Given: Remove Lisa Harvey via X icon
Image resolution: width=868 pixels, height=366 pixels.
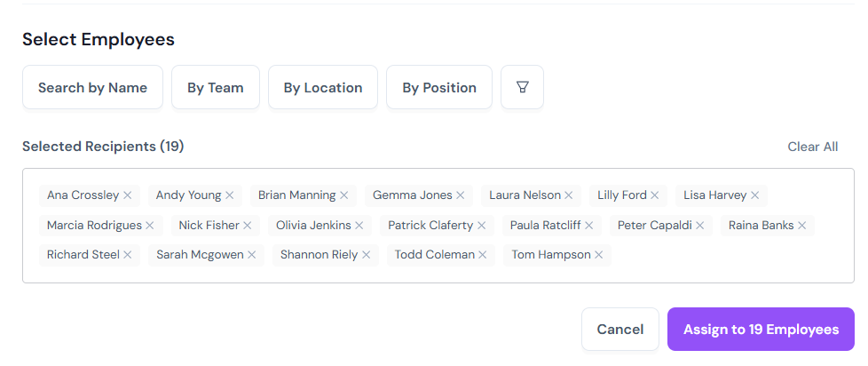Looking at the screenshot, I should tap(754, 195).
